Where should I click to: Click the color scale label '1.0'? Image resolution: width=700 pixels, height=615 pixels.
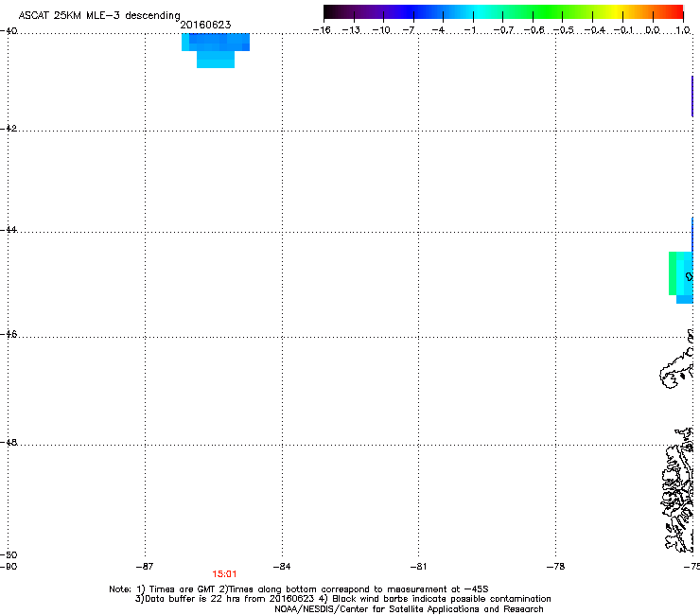pos(683,30)
